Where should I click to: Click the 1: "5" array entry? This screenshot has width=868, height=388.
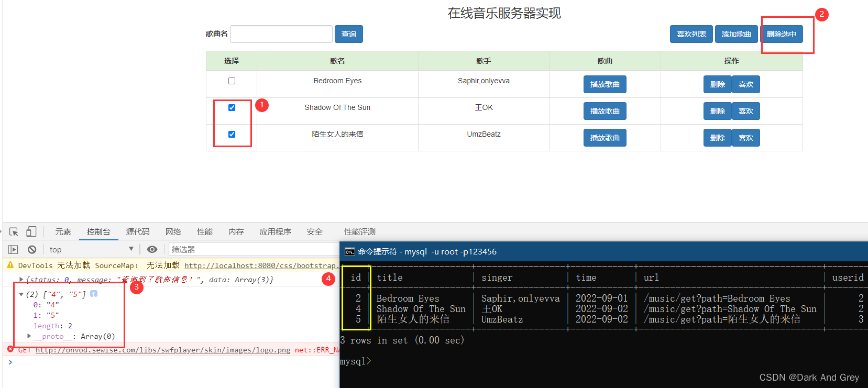tap(46, 315)
